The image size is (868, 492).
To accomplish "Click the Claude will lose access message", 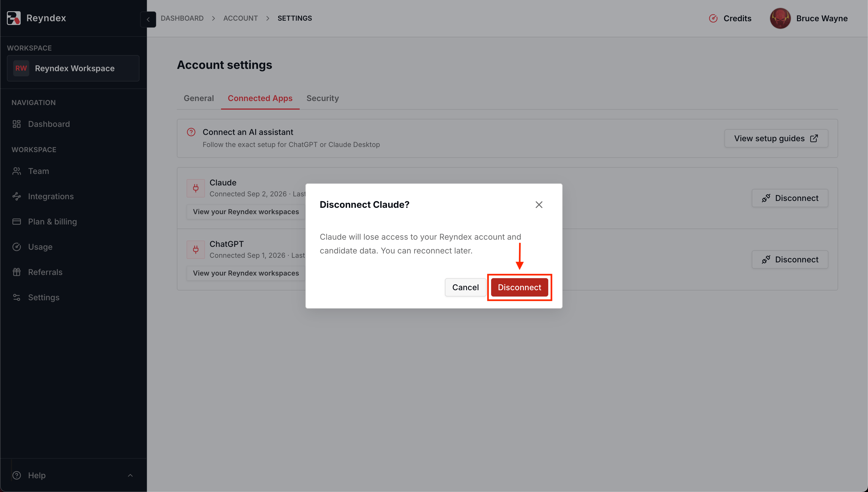I will 420,244.
